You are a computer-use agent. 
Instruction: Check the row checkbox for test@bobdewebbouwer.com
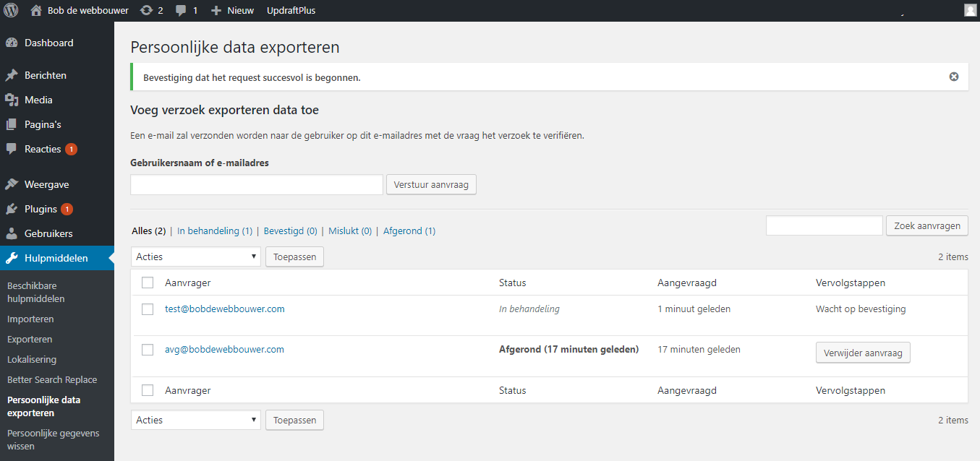tap(148, 309)
